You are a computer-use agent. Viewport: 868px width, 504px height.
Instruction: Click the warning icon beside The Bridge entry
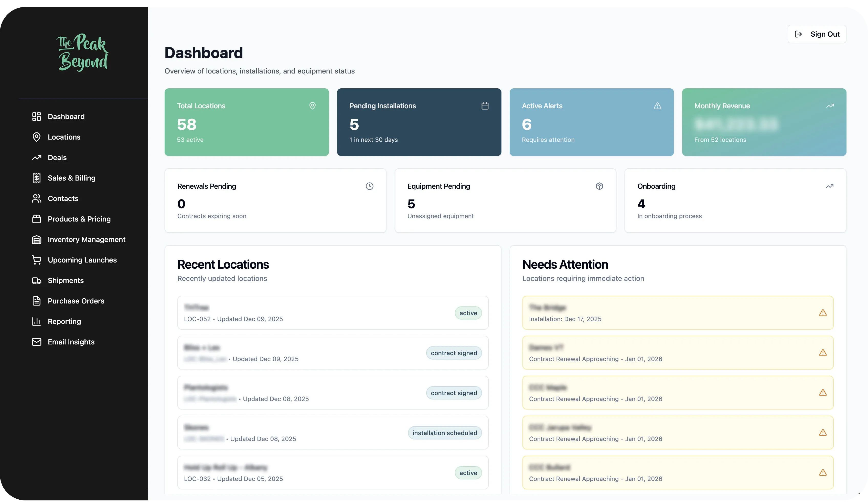823,313
